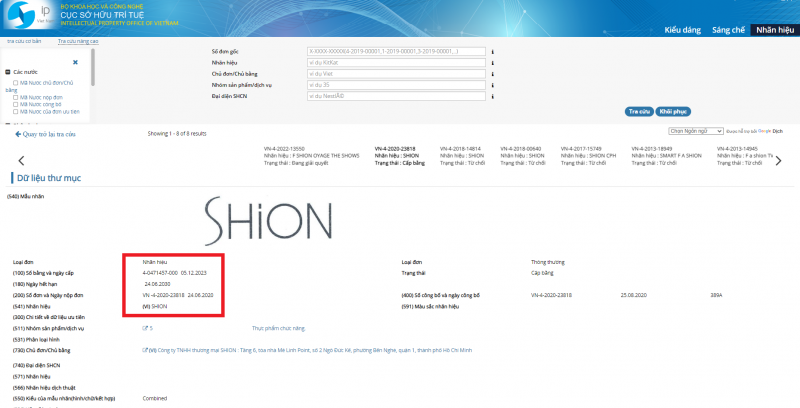This screenshot has height=408, width=800.
Task: Switch to the Kiểu dáng tab
Action: click(x=681, y=30)
